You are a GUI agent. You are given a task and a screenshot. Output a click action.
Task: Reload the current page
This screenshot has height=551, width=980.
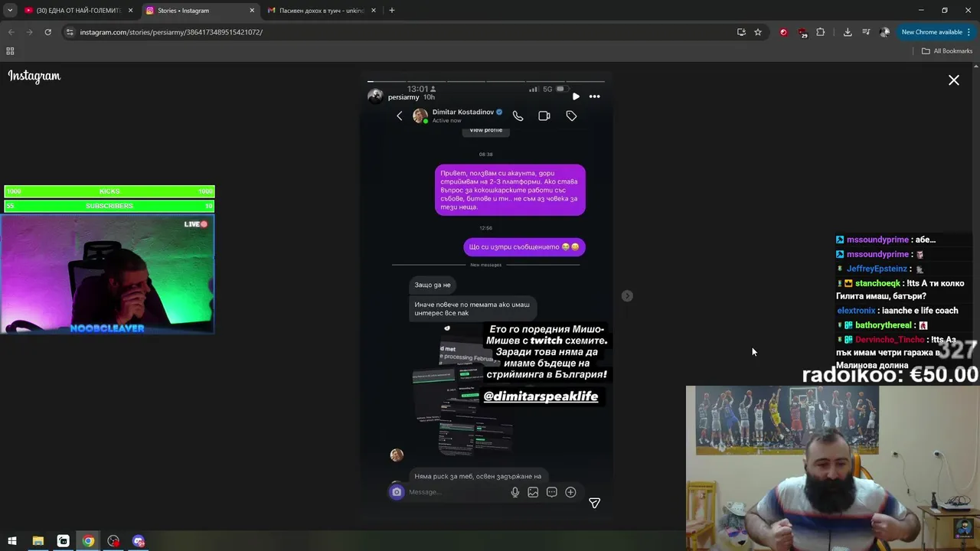pyautogui.click(x=47, y=32)
